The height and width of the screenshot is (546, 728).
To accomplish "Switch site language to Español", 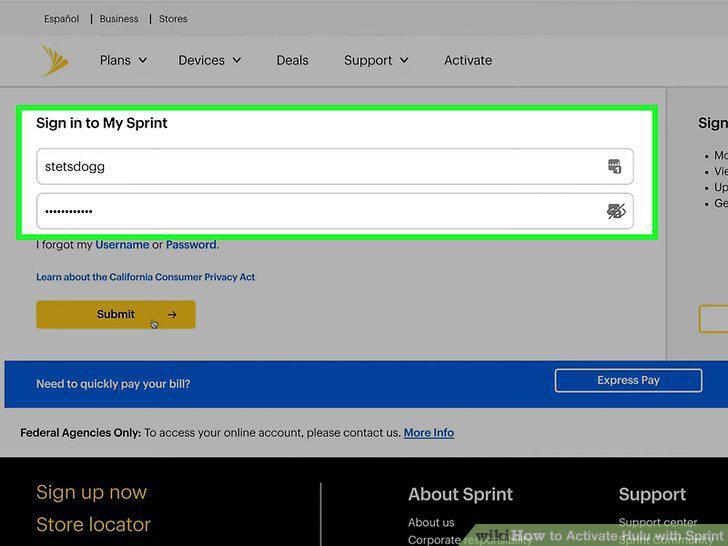I will tap(61, 19).
